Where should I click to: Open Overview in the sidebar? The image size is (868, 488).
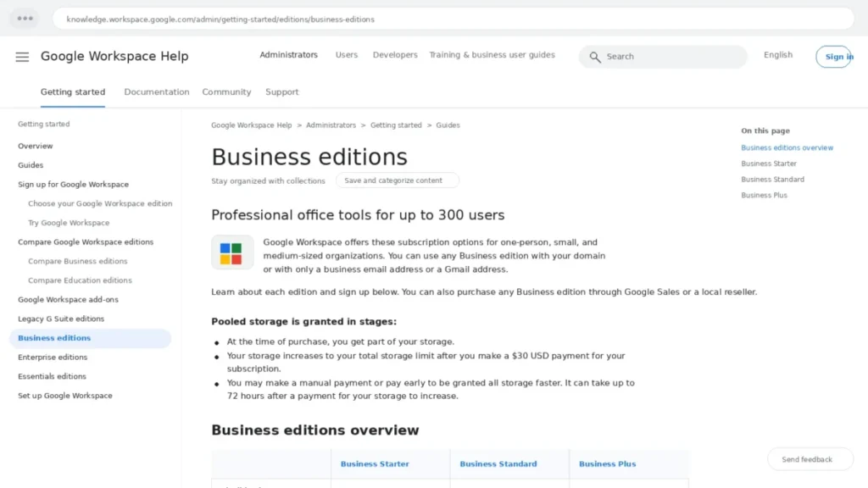[36, 146]
